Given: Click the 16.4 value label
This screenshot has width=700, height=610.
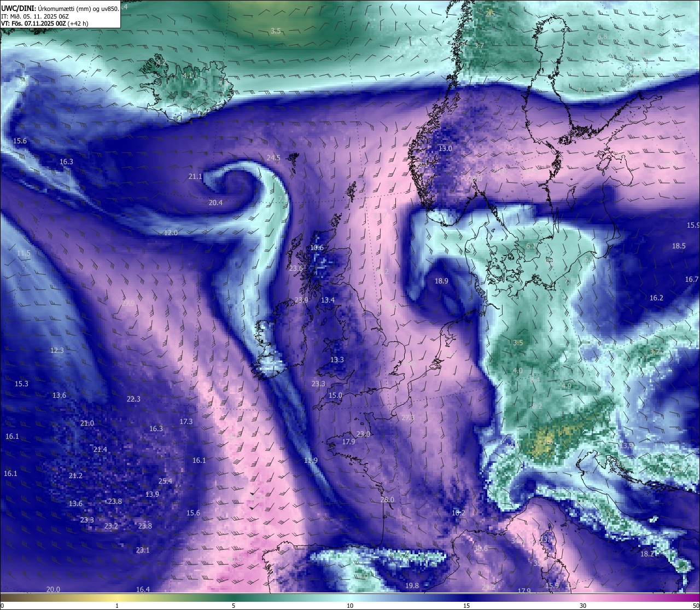Looking at the screenshot, I should pos(143,589).
